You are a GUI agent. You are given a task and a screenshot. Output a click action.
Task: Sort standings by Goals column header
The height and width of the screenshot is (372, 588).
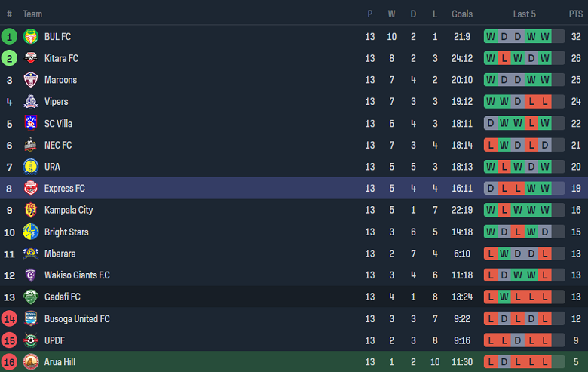click(462, 14)
